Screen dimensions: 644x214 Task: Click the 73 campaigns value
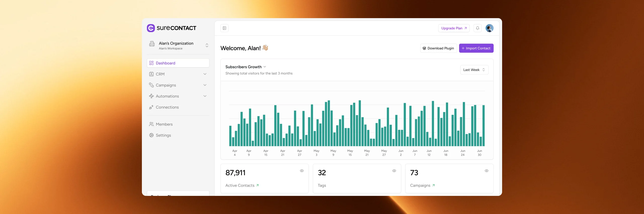pyautogui.click(x=414, y=173)
